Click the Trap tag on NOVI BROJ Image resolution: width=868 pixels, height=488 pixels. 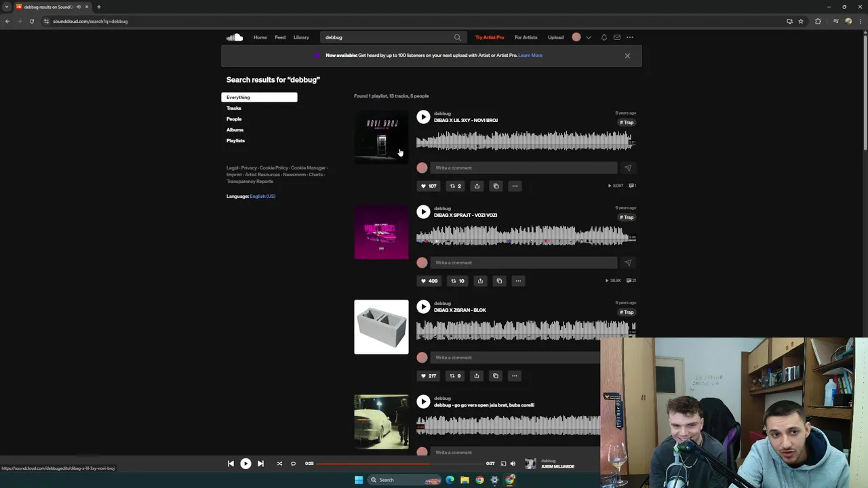(x=627, y=123)
